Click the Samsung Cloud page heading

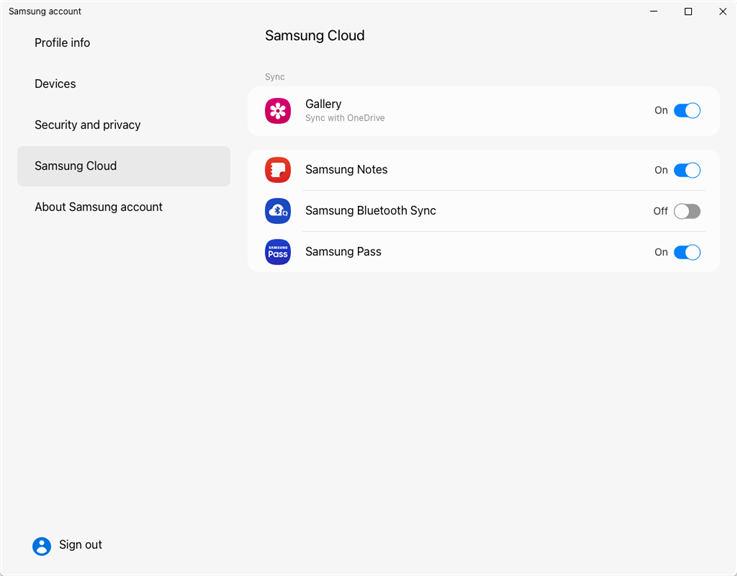tap(315, 36)
